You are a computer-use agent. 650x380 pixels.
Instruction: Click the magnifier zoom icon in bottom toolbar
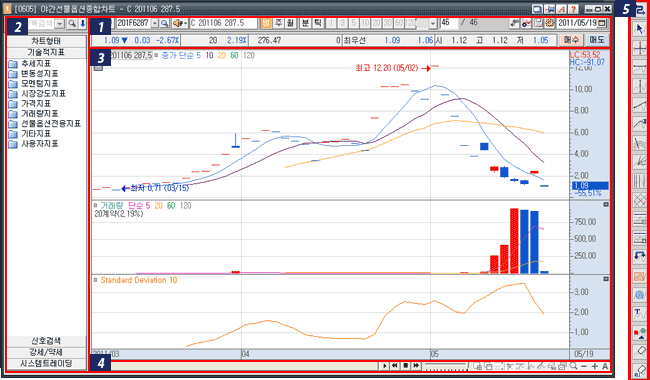click(574, 366)
